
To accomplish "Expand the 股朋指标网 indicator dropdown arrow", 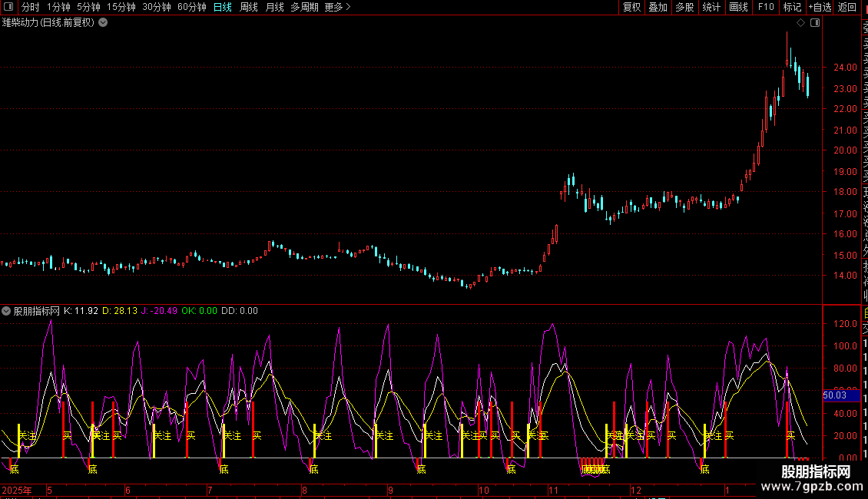I will coord(7,311).
